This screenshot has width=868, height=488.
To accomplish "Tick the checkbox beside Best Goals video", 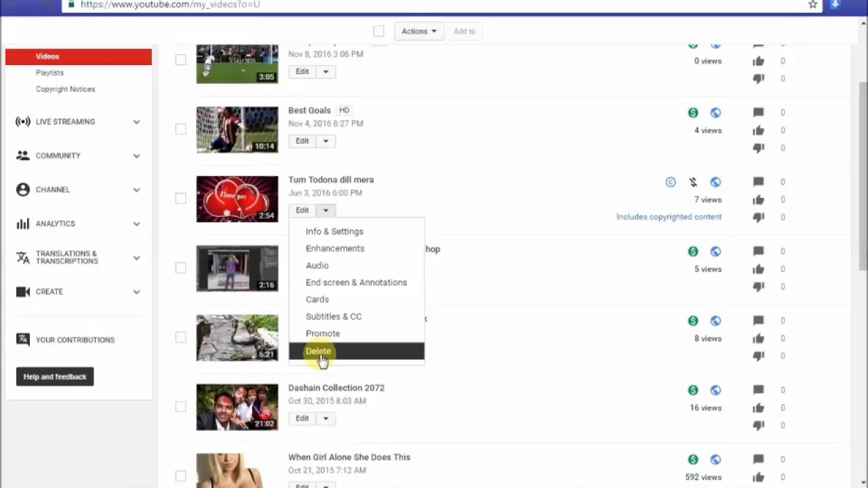I will [180, 129].
